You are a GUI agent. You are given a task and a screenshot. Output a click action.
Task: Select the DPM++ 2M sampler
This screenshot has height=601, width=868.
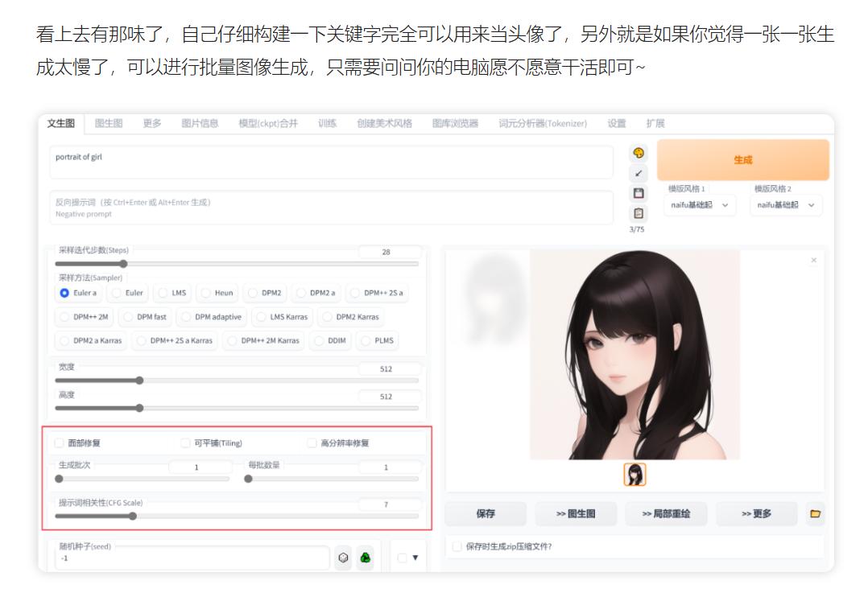(x=84, y=317)
